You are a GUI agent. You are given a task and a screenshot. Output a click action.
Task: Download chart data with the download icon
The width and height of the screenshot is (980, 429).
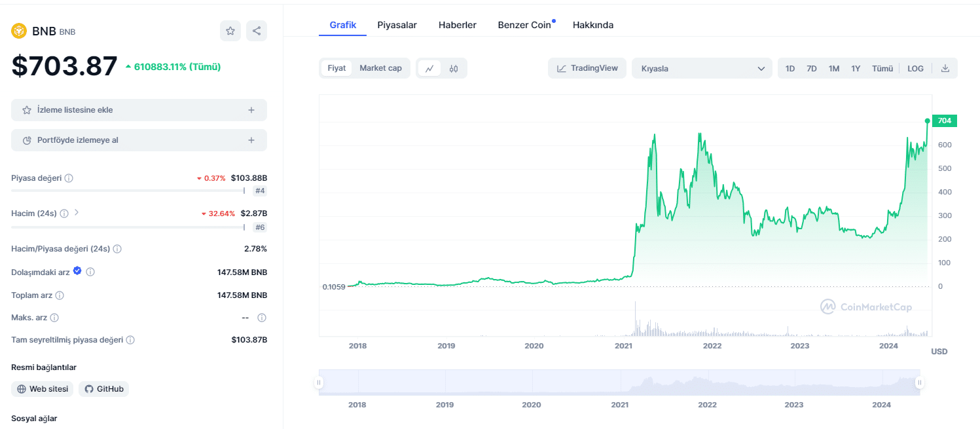click(945, 68)
